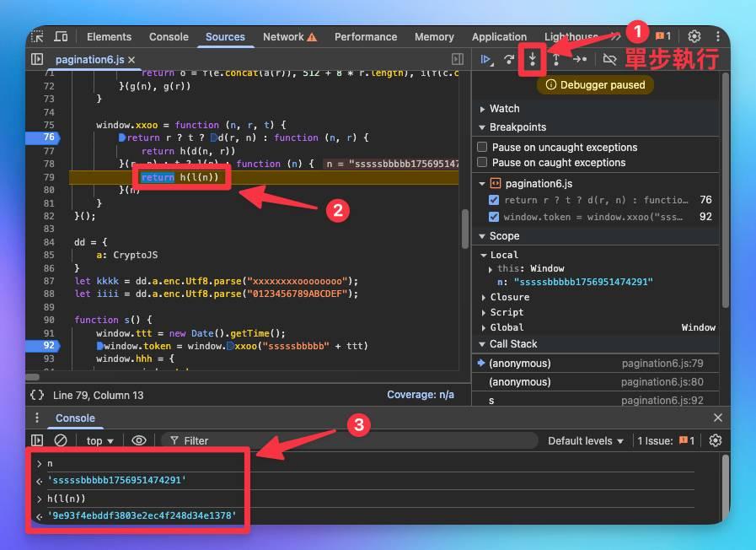756x550 pixels.
Task: Collapse the Local scope
Action: coord(483,255)
